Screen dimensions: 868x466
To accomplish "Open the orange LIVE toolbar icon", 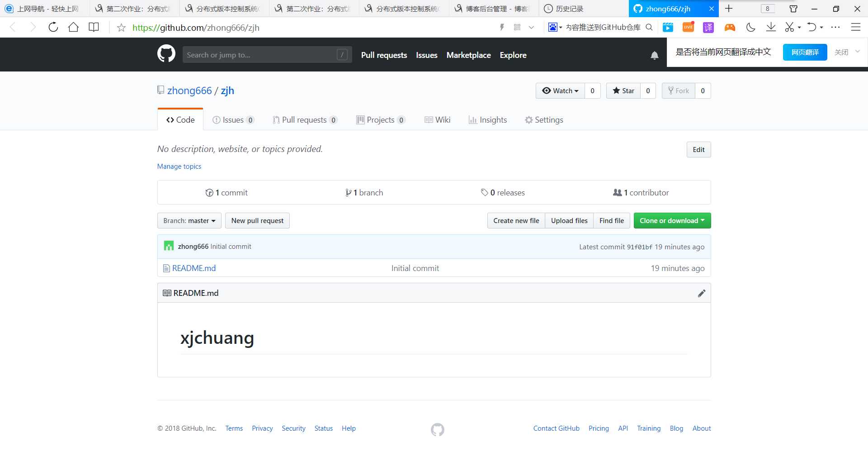I will (688, 27).
